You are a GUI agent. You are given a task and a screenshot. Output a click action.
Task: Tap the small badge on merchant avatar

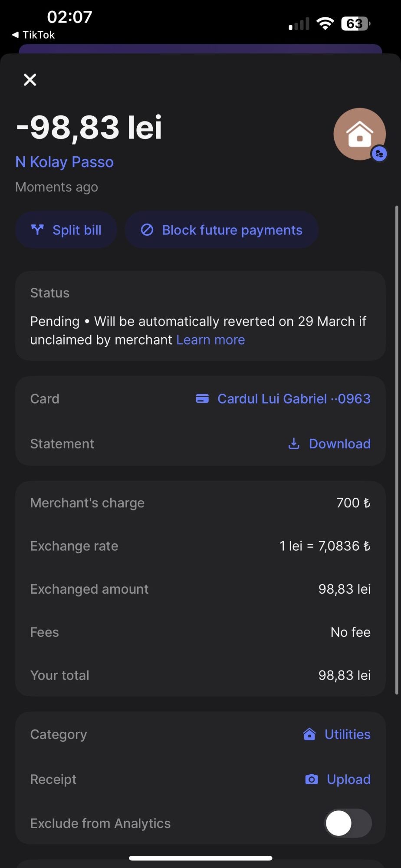tap(379, 154)
